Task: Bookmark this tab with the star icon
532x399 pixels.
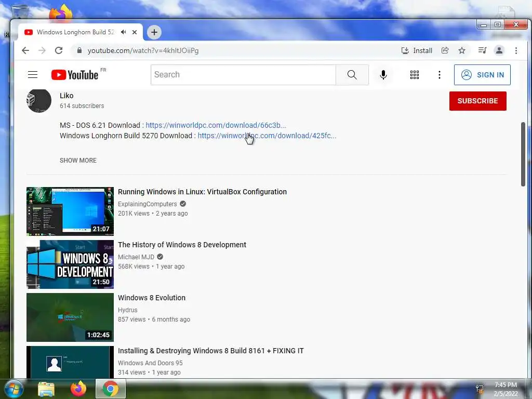Action: coord(462,50)
